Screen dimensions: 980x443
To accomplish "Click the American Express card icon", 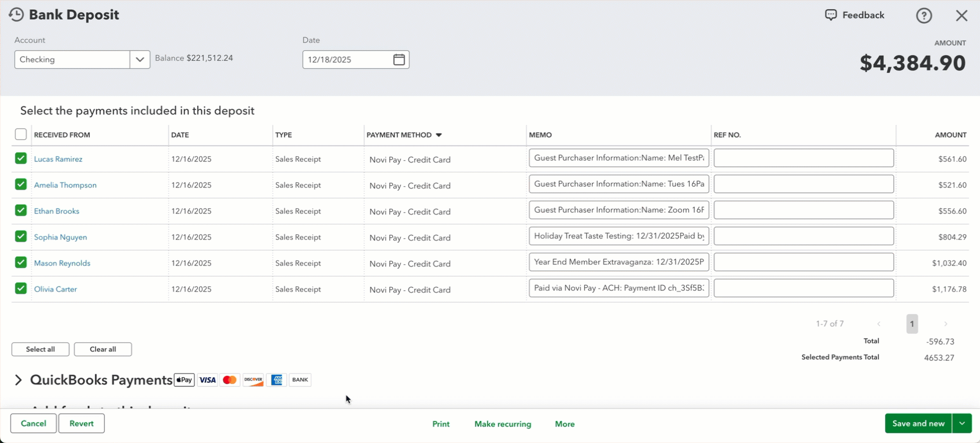I will click(277, 380).
